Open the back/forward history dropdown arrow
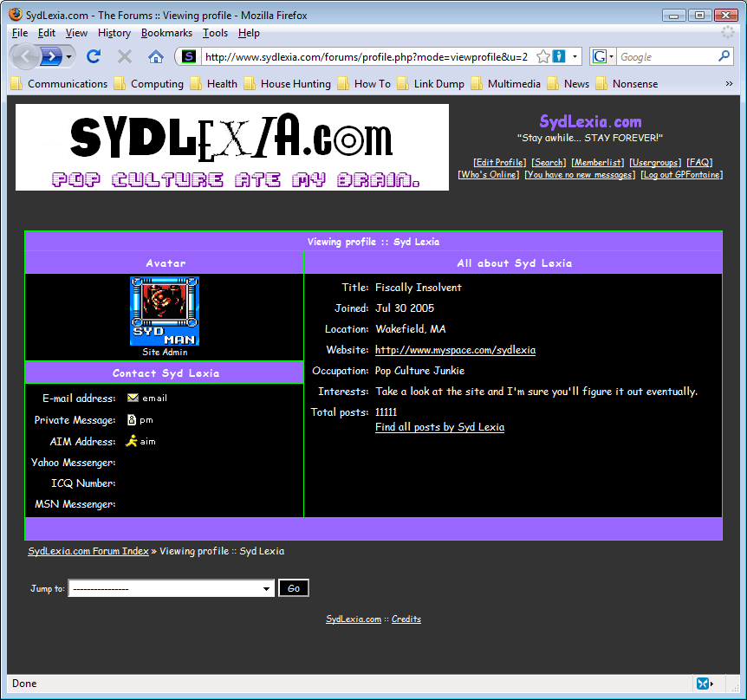747x700 pixels. pyautogui.click(x=69, y=57)
